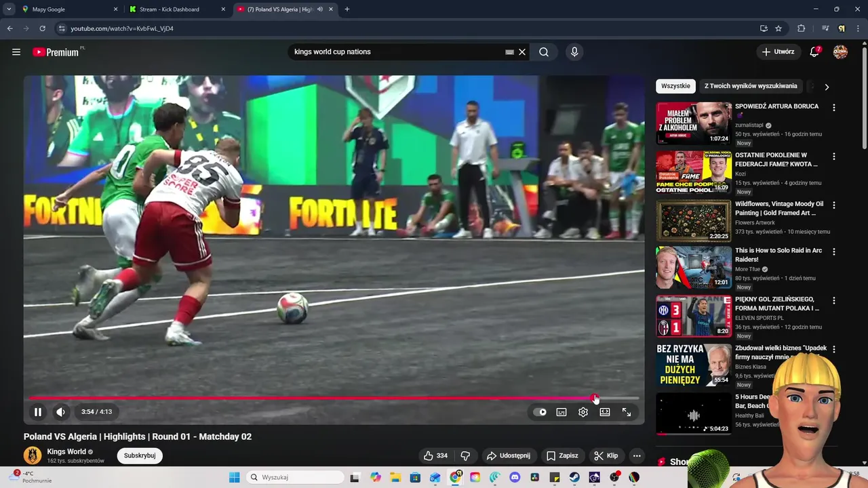This screenshot has width=868, height=488.
Task: Open more actions ellipsis under video
Action: pyautogui.click(x=637, y=455)
